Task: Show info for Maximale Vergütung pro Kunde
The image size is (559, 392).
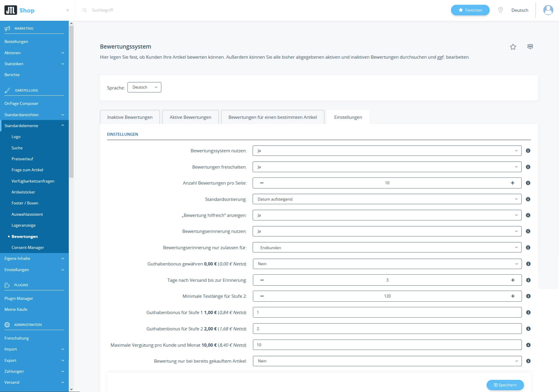Action: (528, 345)
